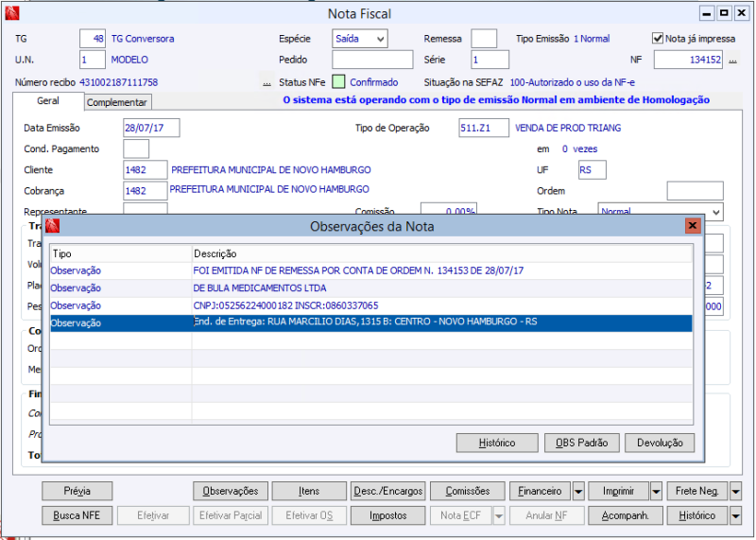Click the green Status NFe indicator
Image resolution: width=756 pixels, height=540 pixels.
(338, 82)
